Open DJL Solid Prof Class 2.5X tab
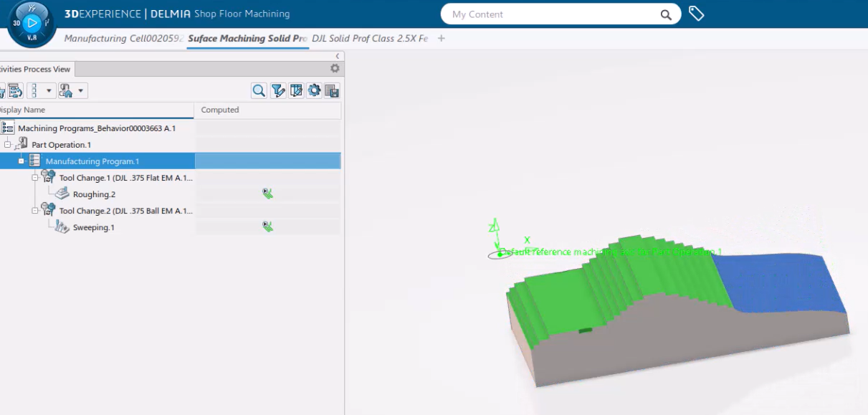The height and width of the screenshot is (415, 868). (370, 39)
